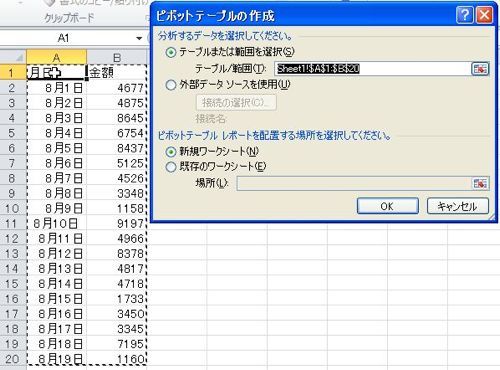
Task: Select column A header
Action: click(x=56, y=57)
